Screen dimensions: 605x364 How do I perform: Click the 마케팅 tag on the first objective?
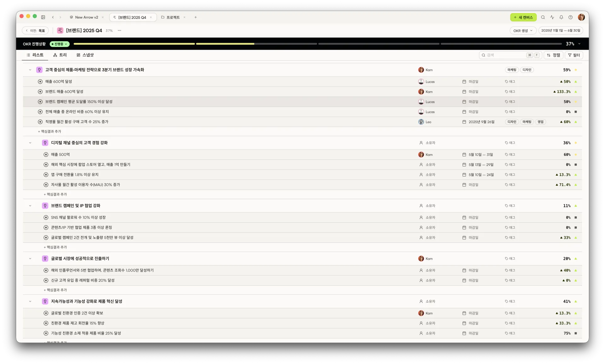tap(512, 70)
